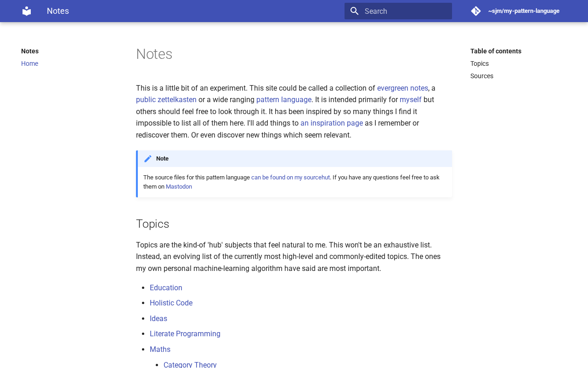This screenshot has height=368, width=588.
Task: Jump to Sources in table of contents
Action: [482, 76]
